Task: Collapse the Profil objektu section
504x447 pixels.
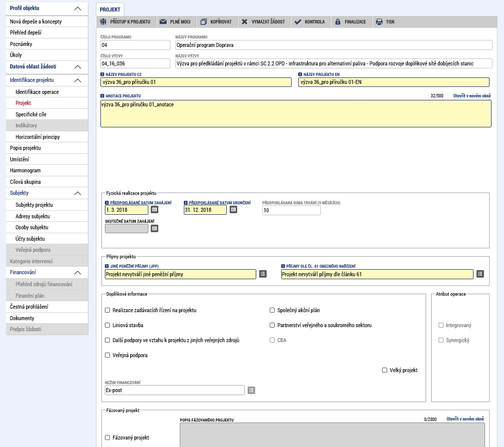Action: pyautogui.click(x=77, y=8)
